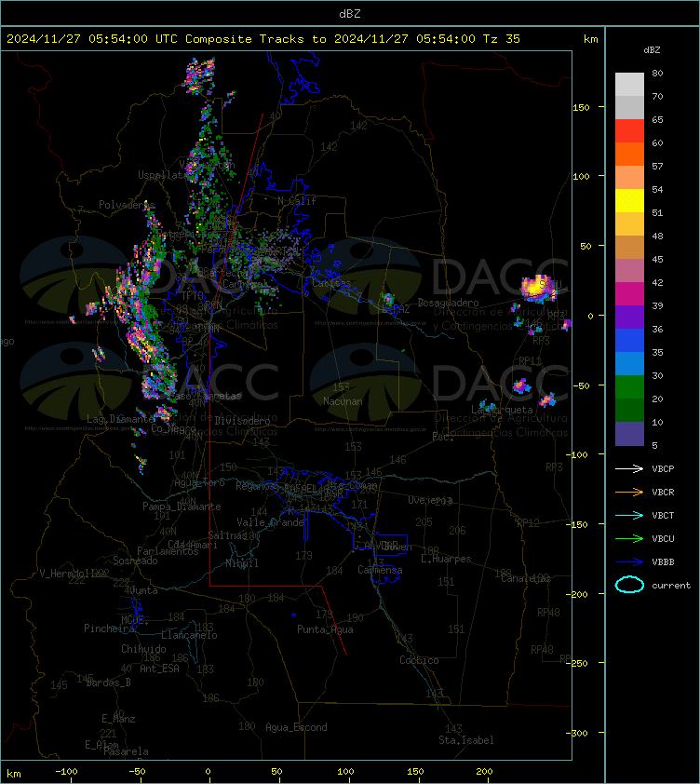Click the 'Pasarela' map label
The height and width of the screenshot is (784, 700).
(x=126, y=751)
